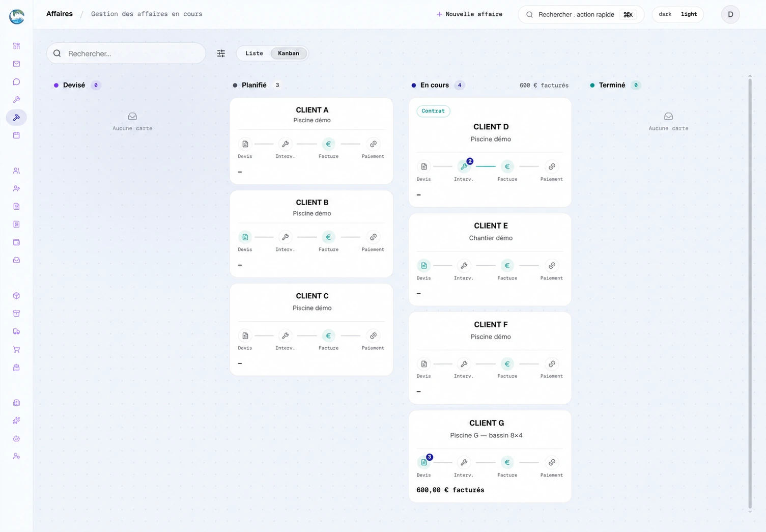
Task: Open the wrench icon in sidebar
Action: tap(16, 99)
